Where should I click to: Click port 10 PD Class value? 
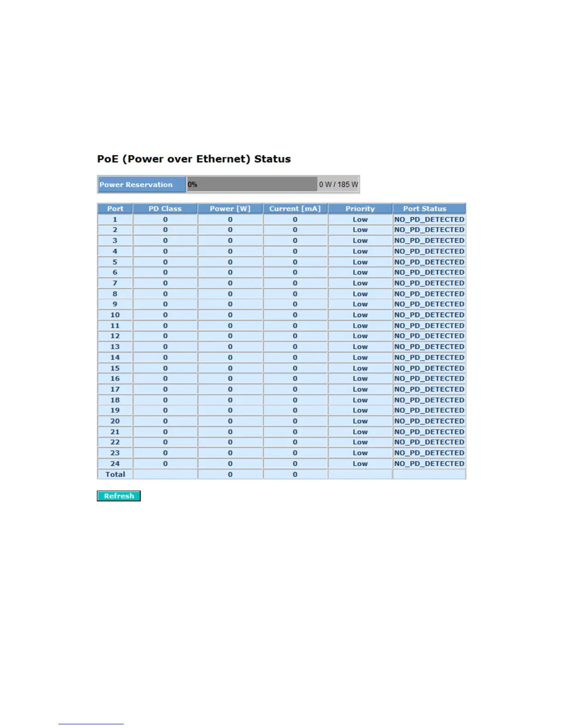pos(165,315)
